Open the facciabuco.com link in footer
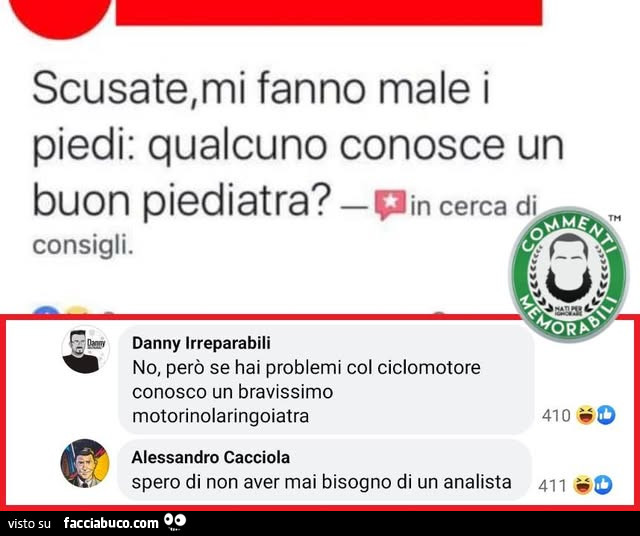The image size is (640, 536). 111,523
